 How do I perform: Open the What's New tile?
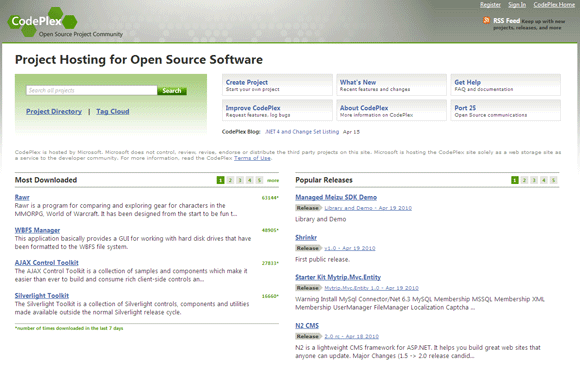(x=391, y=85)
